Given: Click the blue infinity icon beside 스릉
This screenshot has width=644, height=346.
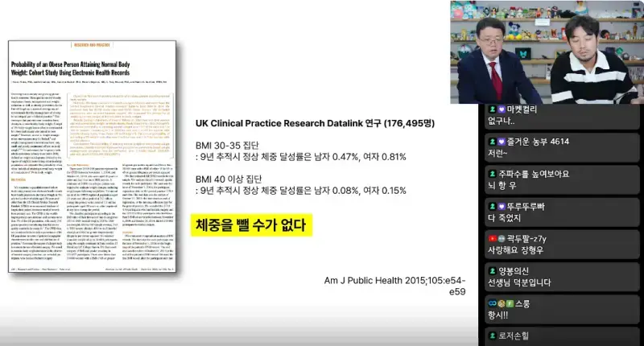Looking at the screenshot, I should click(x=492, y=303).
